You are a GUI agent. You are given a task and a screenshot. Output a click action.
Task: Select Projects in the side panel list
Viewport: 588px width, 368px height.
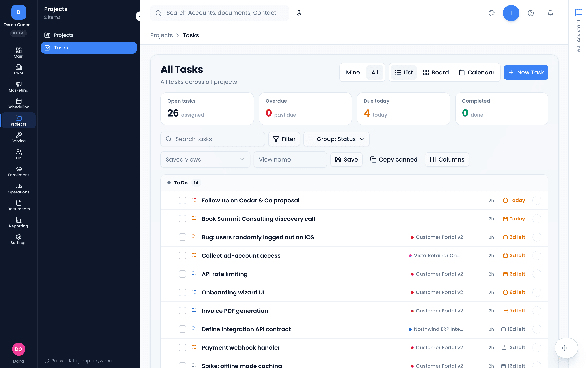tap(89, 35)
